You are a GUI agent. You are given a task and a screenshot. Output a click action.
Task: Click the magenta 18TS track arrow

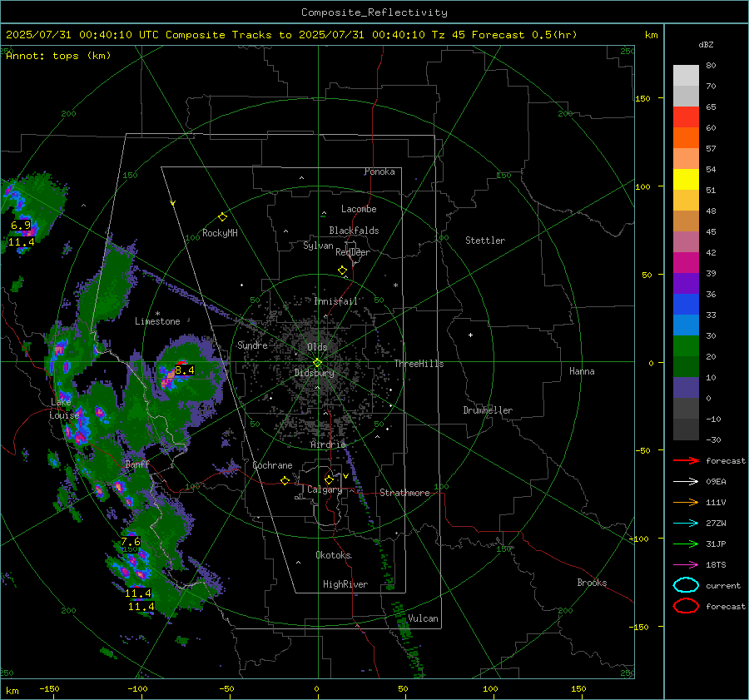(686, 565)
